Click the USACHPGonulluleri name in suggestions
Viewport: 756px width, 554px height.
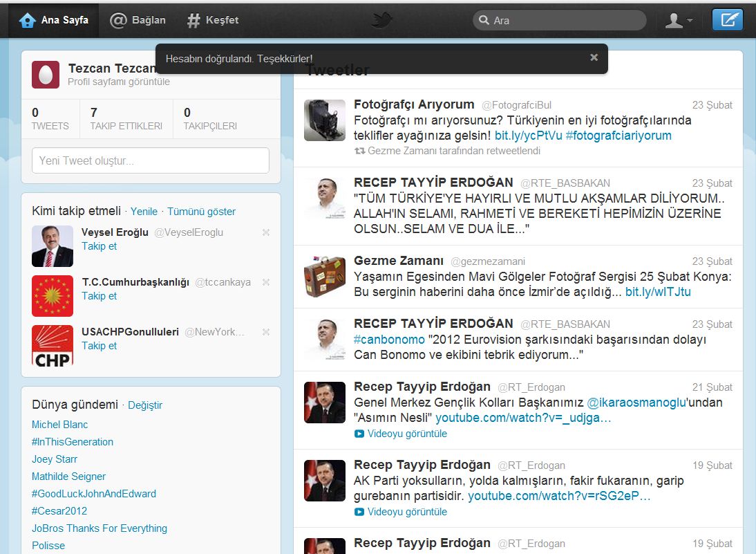coord(130,331)
